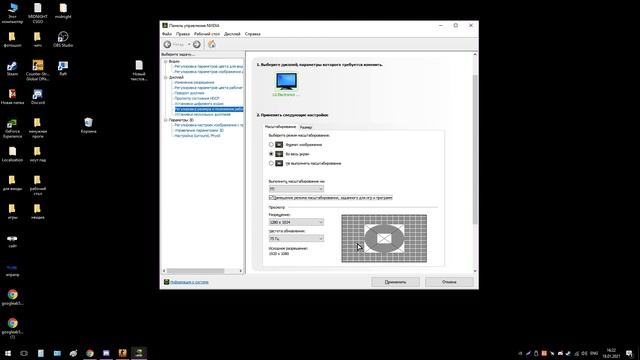Click the volume icon in the system tray

coord(584,353)
